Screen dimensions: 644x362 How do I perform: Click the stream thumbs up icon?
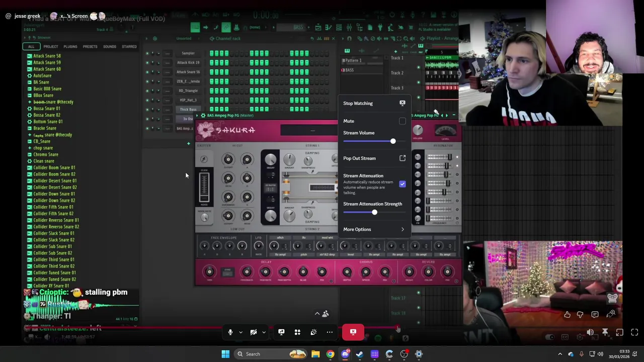point(567,315)
